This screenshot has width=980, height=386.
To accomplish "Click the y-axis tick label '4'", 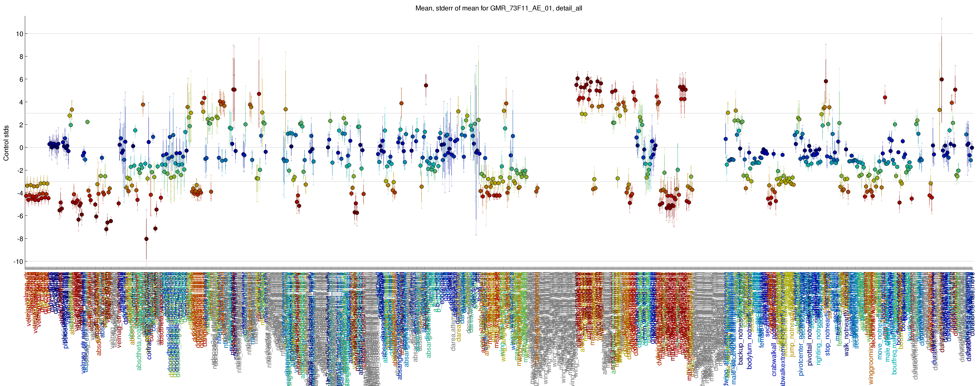I will (x=21, y=102).
